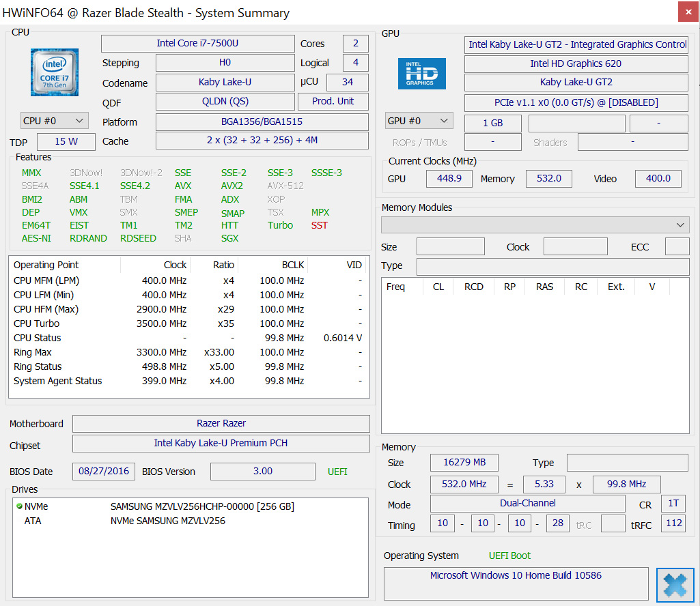
Task: Click the cache value 2 x (32 + 32 + 256) + 4M
Action: pyautogui.click(x=262, y=140)
